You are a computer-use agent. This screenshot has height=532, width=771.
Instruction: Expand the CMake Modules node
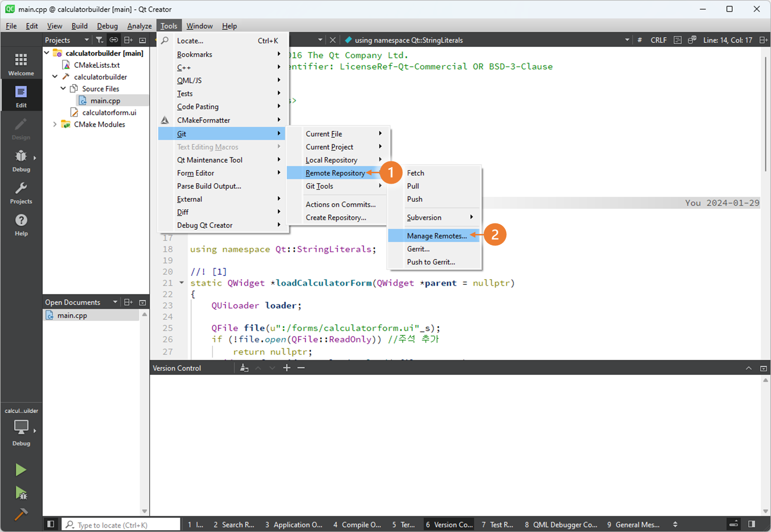click(55, 124)
